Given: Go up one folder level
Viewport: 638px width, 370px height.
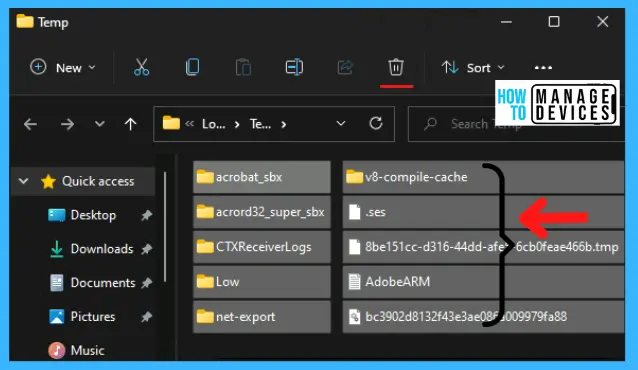Looking at the screenshot, I should coord(130,124).
